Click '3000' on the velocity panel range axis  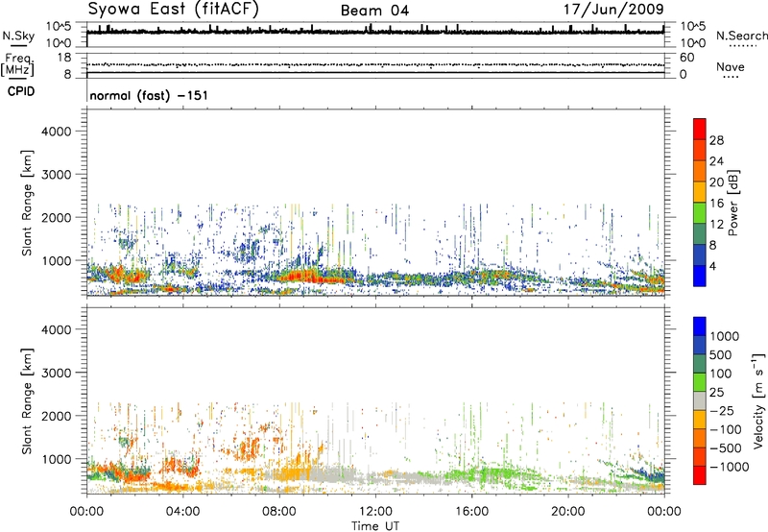[x=56, y=373]
